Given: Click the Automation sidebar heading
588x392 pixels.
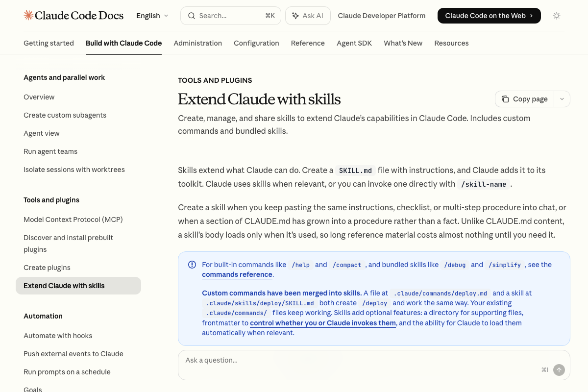Looking at the screenshot, I should tap(43, 316).
